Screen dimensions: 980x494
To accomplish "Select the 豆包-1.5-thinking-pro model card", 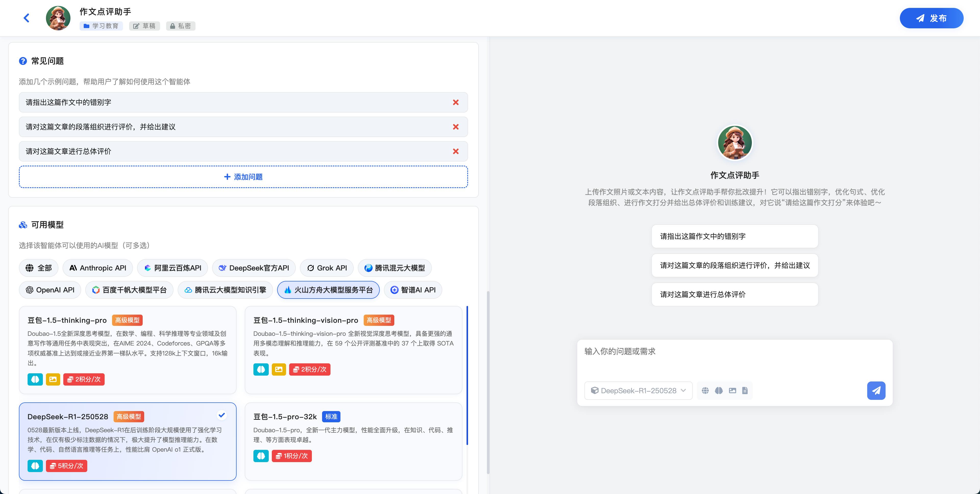I will (127, 350).
